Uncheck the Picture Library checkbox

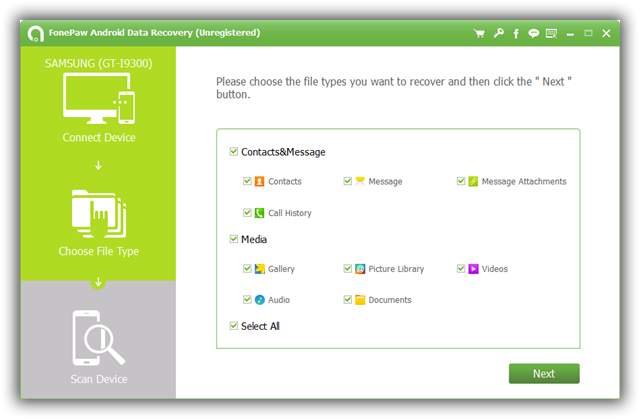(347, 269)
